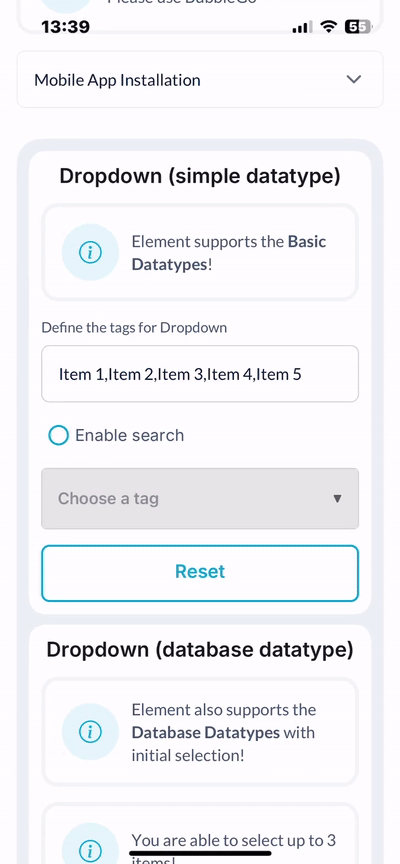Click the 'Basic Datatypes' bold text
This screenshot has height=864, width=400.
[x=229, y=253]
